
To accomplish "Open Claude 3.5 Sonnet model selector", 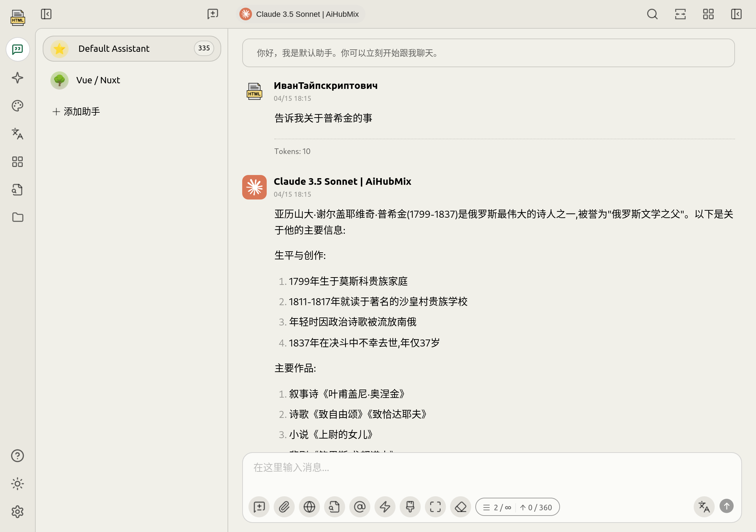I will point(300,14).
